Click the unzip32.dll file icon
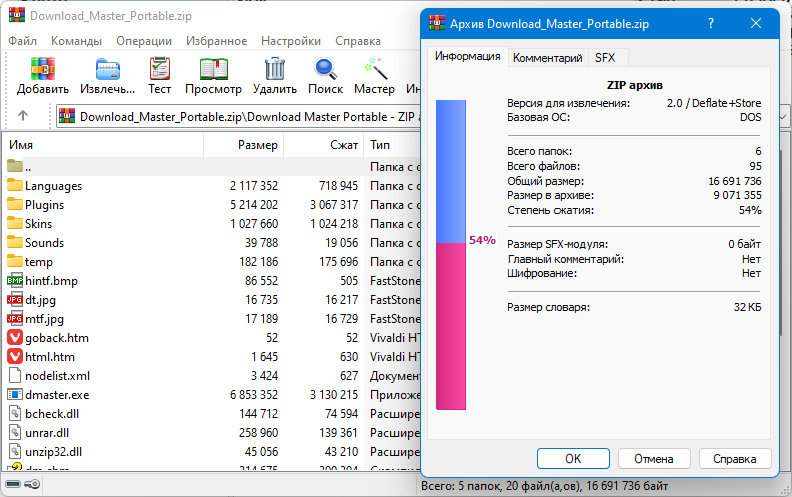This screenshot has width=792, height=497. tap(15, 452)
